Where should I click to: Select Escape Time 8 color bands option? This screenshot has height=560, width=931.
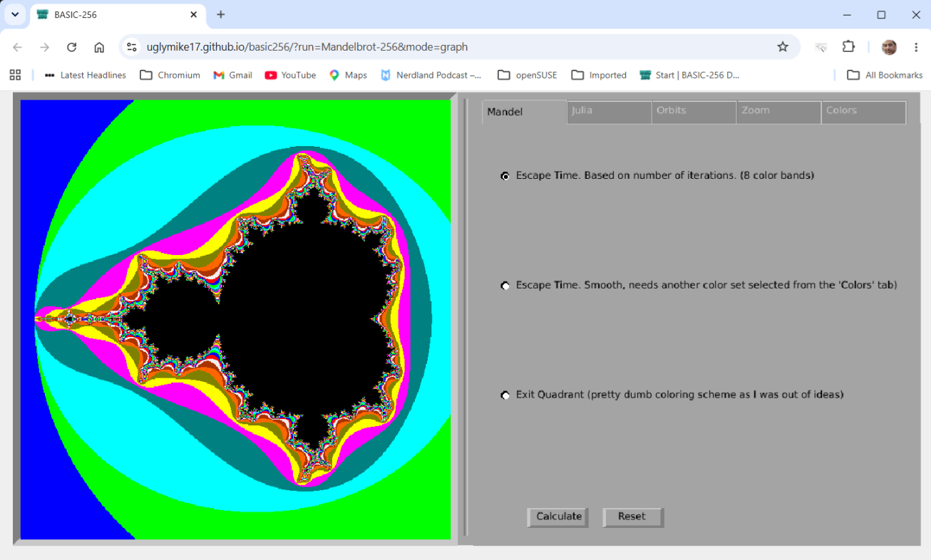point(505,176)
